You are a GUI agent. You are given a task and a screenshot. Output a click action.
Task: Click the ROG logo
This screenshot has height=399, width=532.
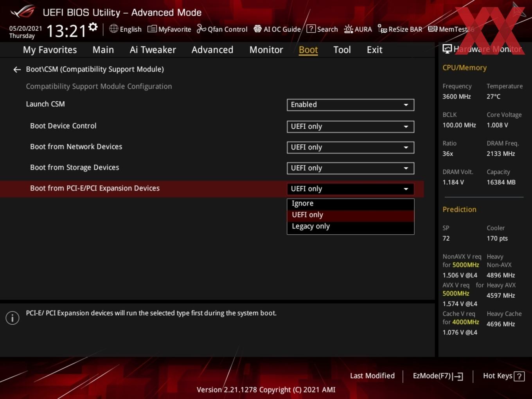click(x=23, y=12)
